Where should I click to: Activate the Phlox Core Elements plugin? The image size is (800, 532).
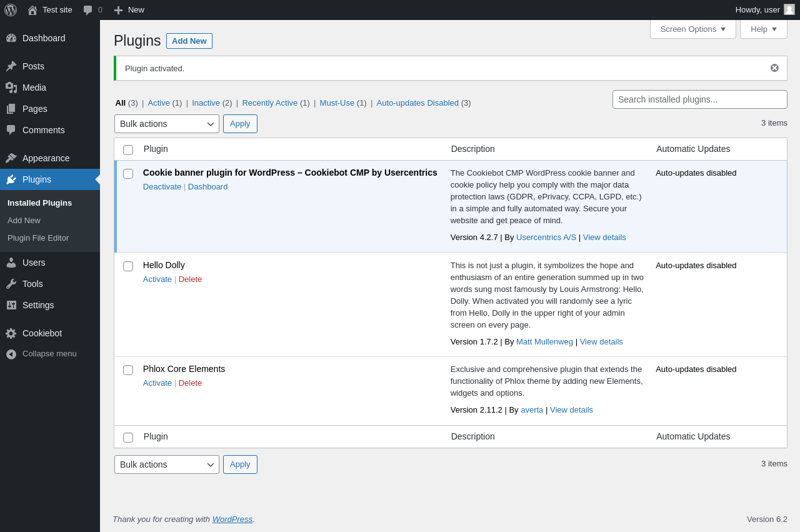coord(157,383)
